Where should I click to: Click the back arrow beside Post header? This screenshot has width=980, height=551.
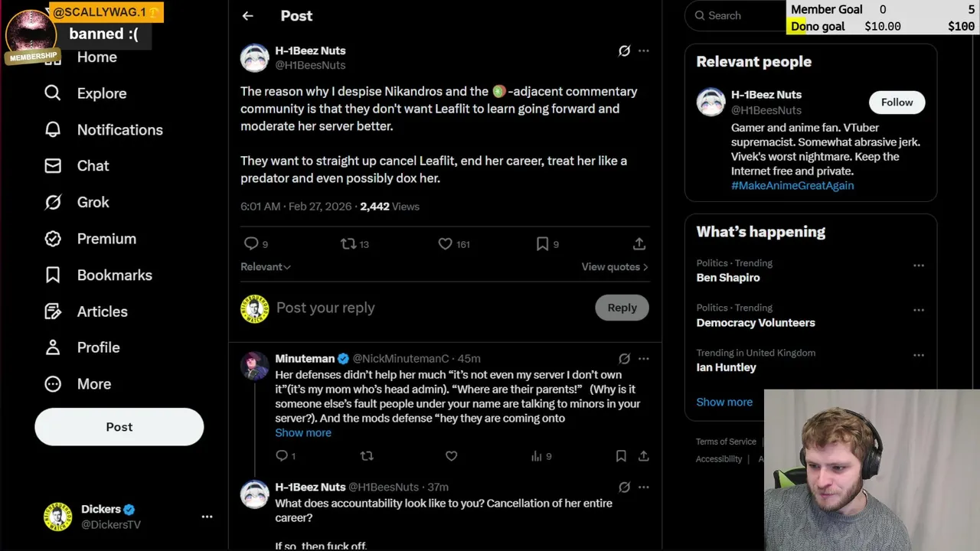click(247, 16)
